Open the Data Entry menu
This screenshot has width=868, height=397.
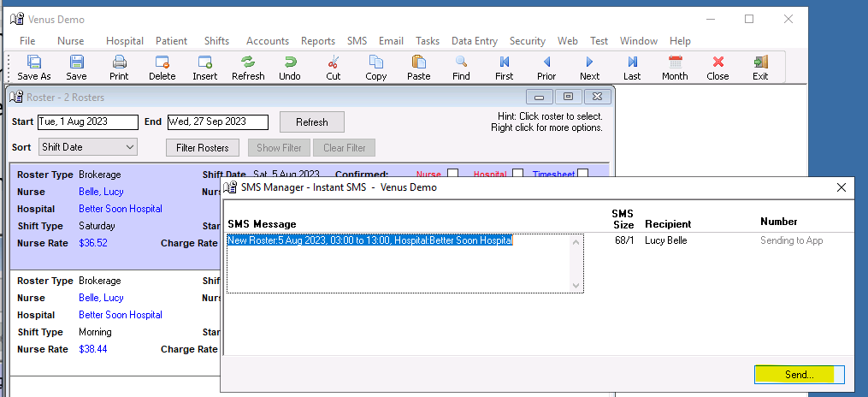coord(475,41)
